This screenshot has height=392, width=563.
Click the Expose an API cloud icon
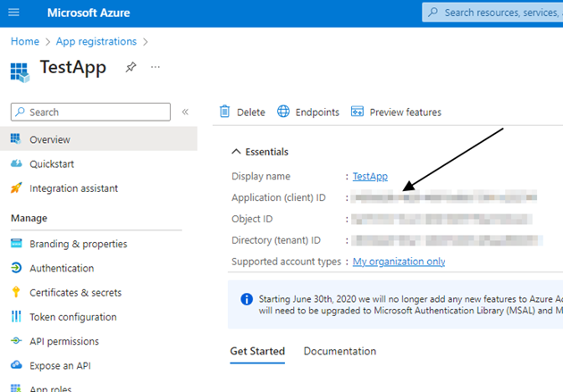[16, 365]
